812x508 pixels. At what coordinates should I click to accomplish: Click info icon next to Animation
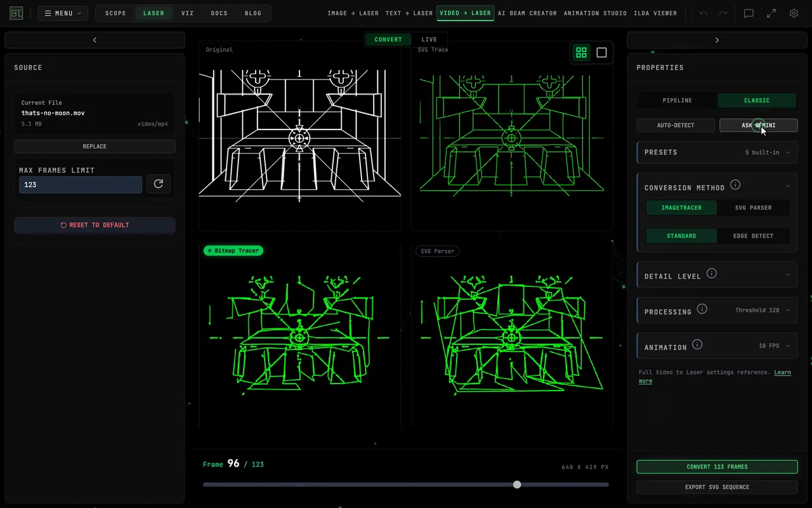pyautogui.click(x=697, y=344)
